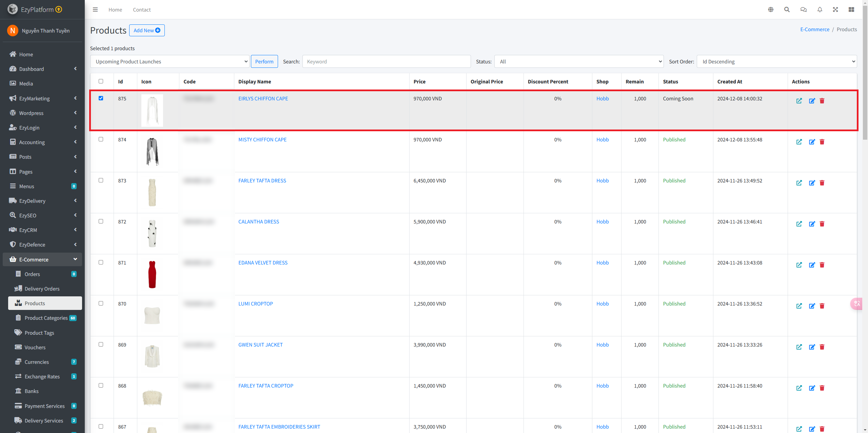Open external view of FARLEY TAFTA CROPTOP

[x=799, y=388]
